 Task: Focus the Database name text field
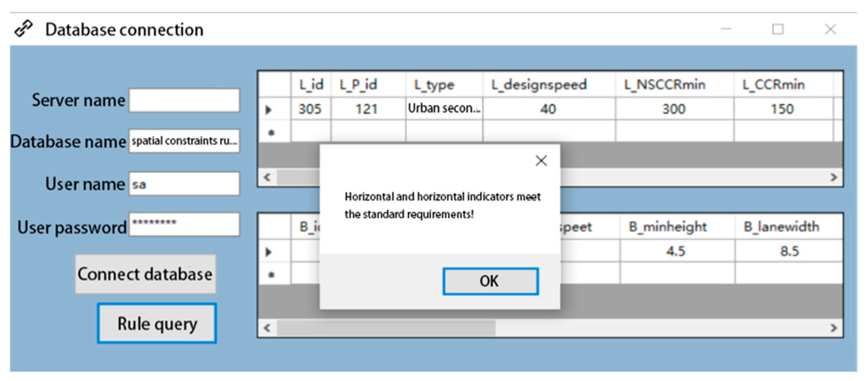(184, 141)
